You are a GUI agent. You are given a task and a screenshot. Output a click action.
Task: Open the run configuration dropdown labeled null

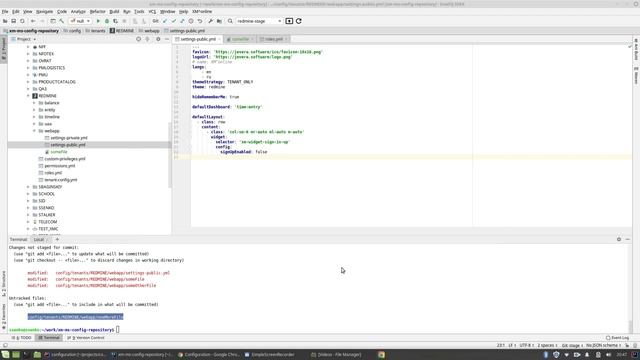pos(80,21)
